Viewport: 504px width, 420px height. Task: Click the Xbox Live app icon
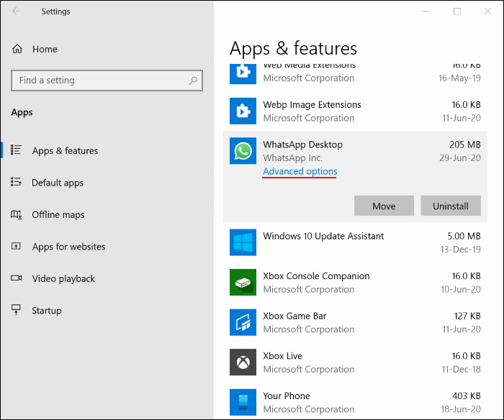[x=243, y=362]
